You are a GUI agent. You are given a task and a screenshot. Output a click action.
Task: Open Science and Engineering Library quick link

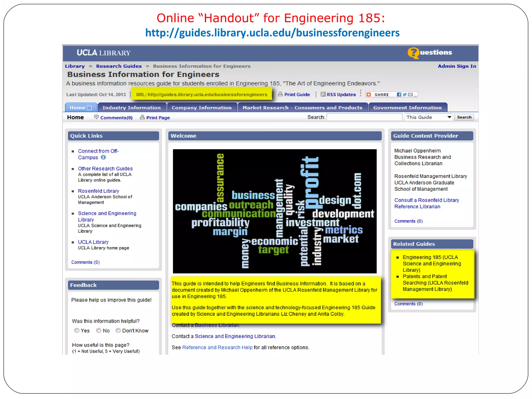pyautogui.click(x=107, y=216)
